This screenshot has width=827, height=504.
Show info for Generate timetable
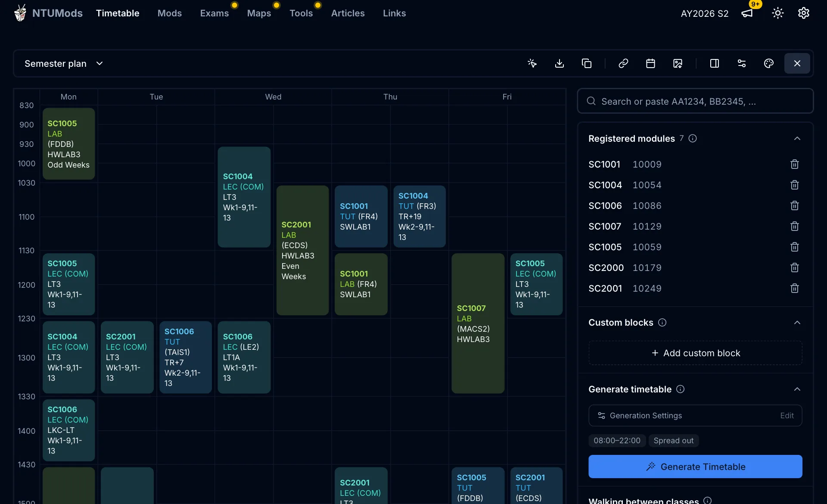click(681, 389)
